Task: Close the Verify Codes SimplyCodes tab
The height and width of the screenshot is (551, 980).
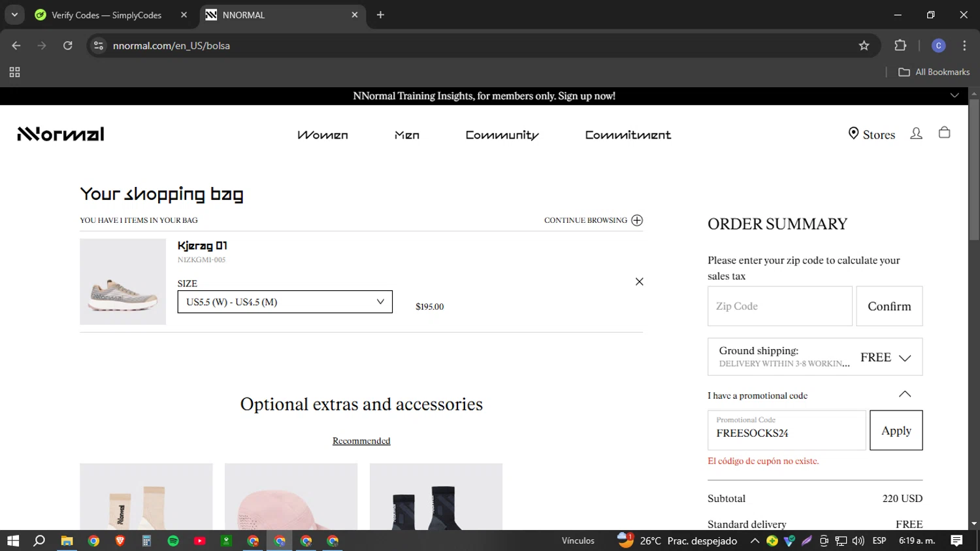Action: tap(184, 14)
